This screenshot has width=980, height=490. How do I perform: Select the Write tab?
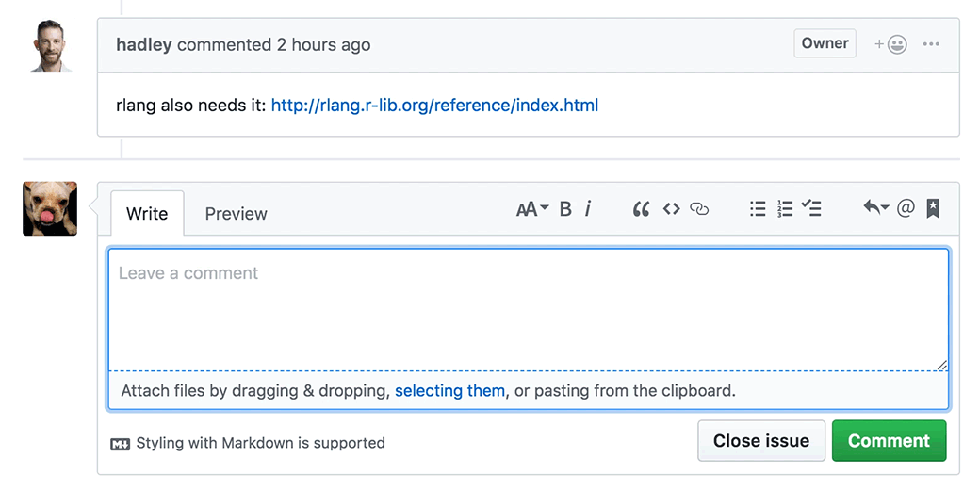tap(147, 214)
